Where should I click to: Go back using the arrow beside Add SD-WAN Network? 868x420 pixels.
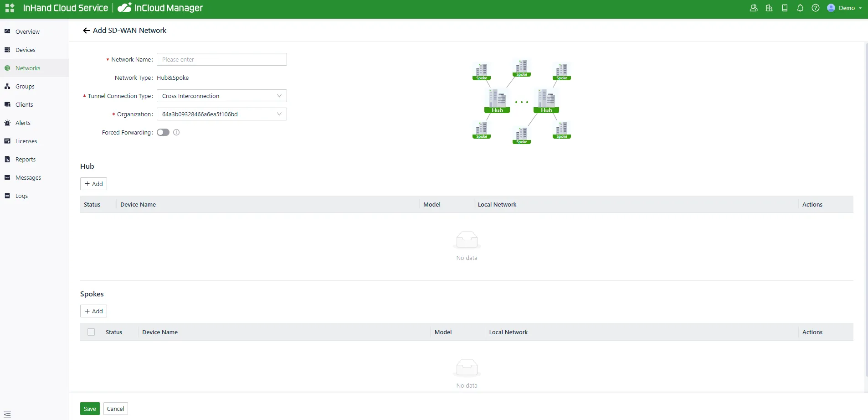click(x=86, y=31)
